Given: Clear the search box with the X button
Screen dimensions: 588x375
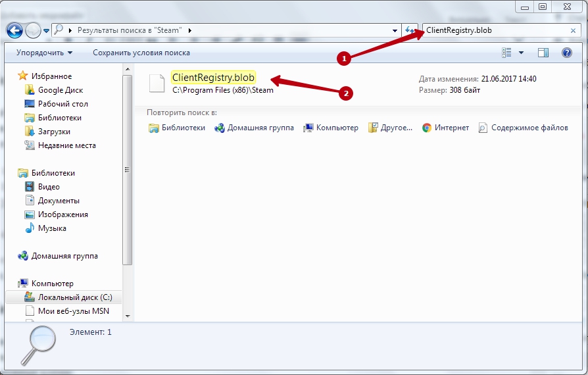Looking at the screenshot, I should pyautogui.click(x=573, y=31).
